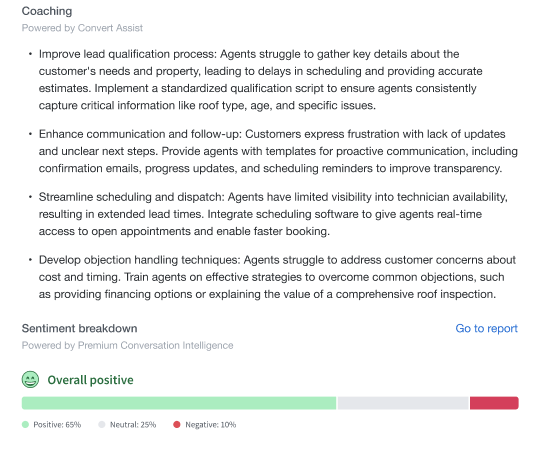
Task: Click Powered by Convert Assist text
Action: pyautogui.click(x=82, y=28)
